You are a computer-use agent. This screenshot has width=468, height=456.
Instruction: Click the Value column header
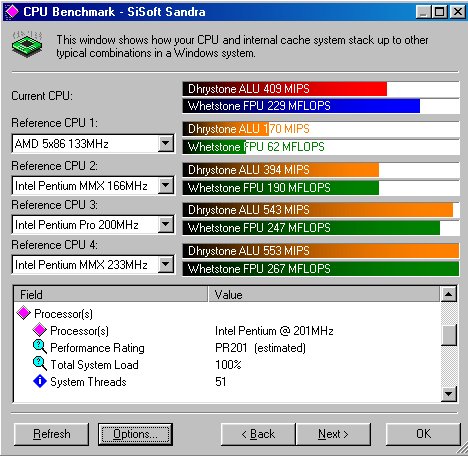[324, 294]
